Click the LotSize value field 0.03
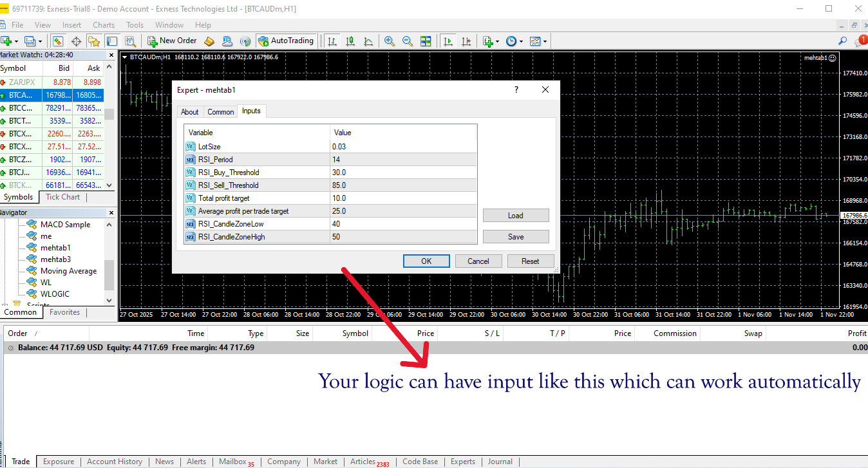Screen dimensions: 868x468 click(x=402, y=147)
